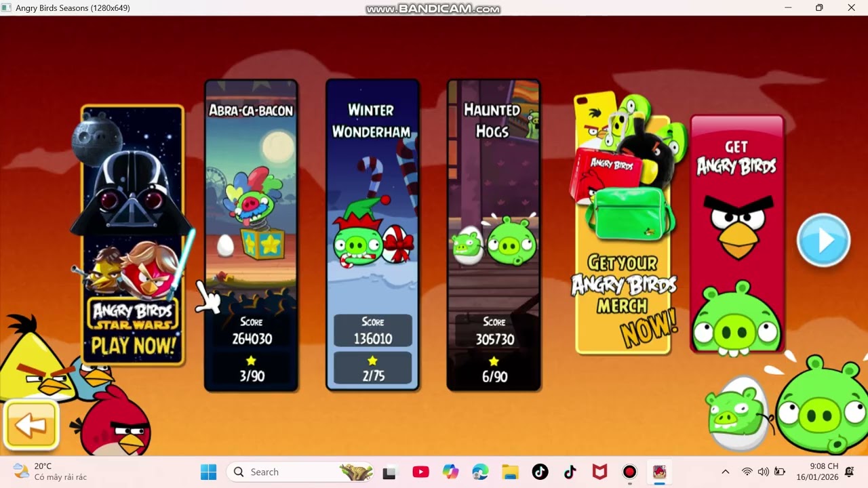Click the Haunted Hogs title text
This screenshot has height=488, width=868.
click(492, 120)
